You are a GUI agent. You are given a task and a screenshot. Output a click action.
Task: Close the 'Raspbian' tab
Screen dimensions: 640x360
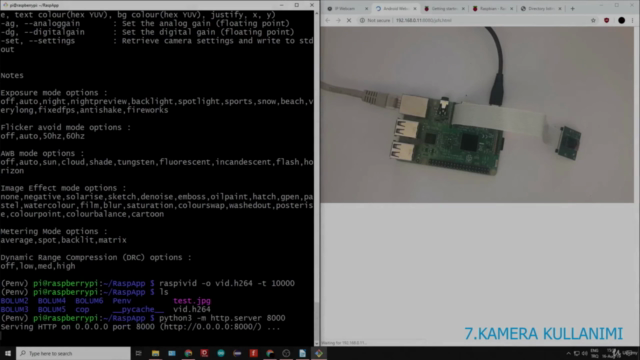tap(511, 9)
